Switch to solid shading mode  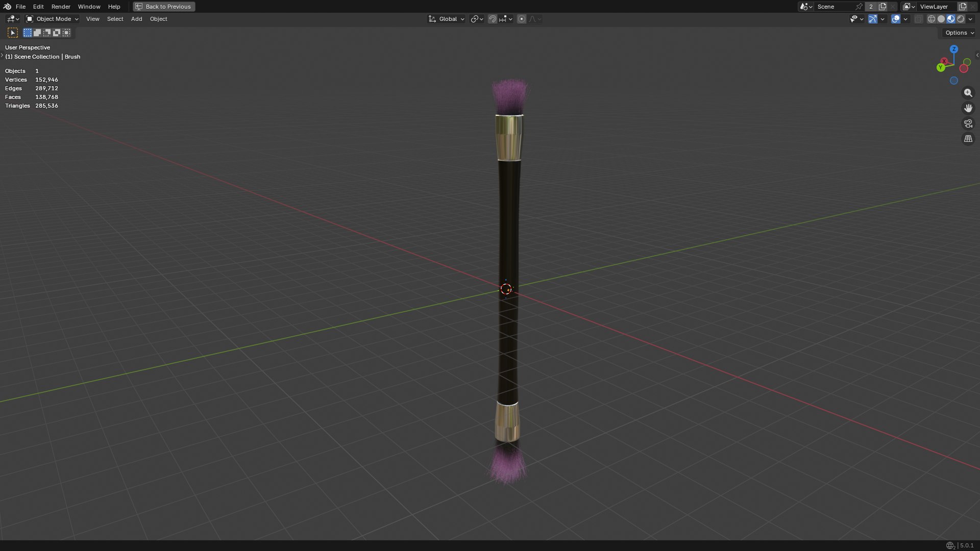941,19
